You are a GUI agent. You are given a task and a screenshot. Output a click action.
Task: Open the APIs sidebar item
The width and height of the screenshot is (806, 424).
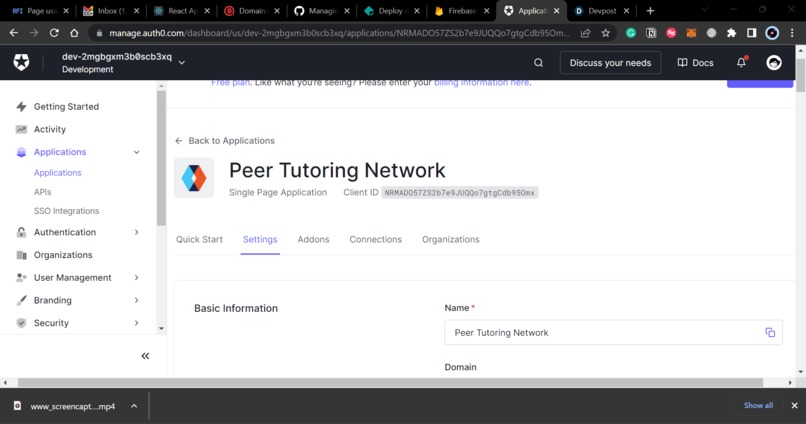coord(43,192)
